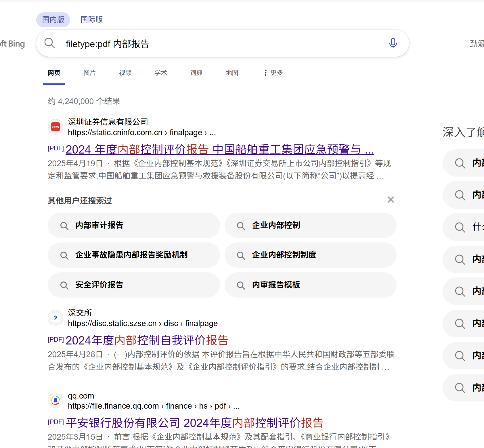Image resolution: width=484 pixels, height=448 pixels.
Task: Select the 网页 tab
Action: (54, 73)
